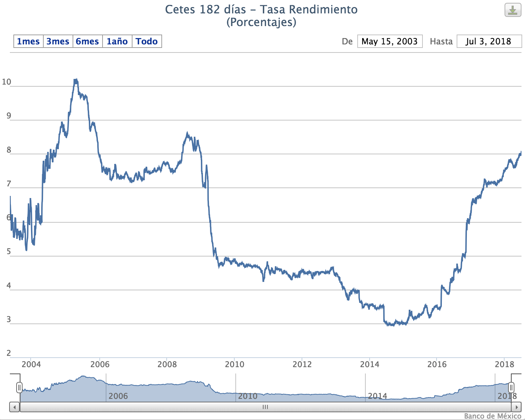The image size is (525, 420).
Task: Click the navigator left range handle
Action: pos(19,388)
